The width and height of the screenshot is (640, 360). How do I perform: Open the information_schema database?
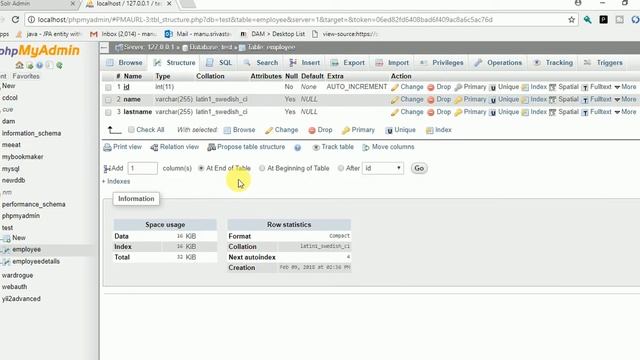click(x=31, y=133)
